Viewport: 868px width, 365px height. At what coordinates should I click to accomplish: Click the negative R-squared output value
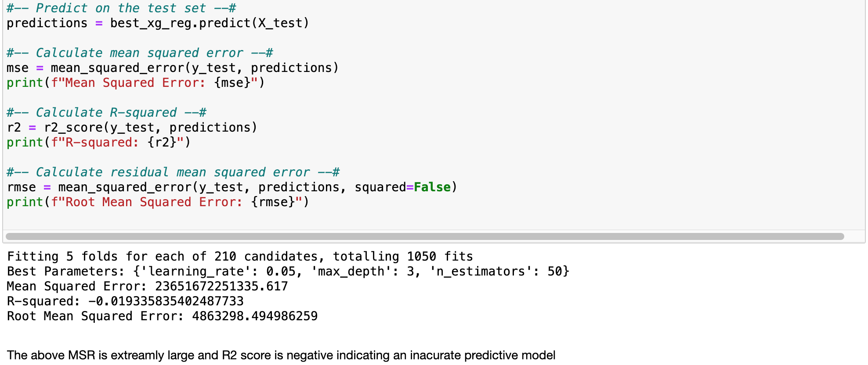point(166,301)
